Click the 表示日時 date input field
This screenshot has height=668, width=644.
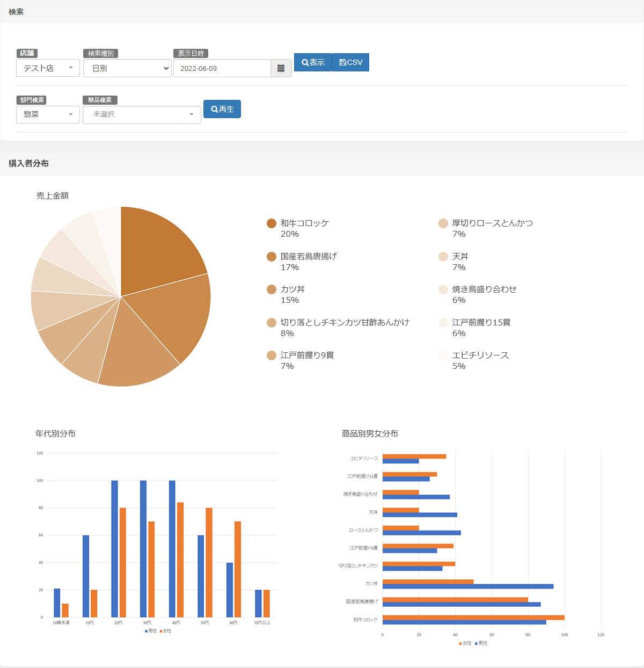[222, 68]
